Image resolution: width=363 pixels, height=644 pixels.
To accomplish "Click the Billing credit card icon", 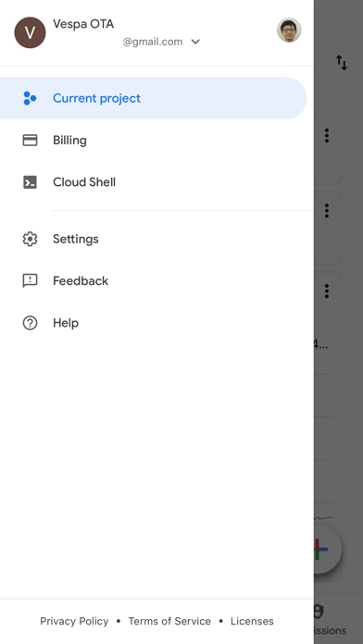I will click(30, 141).
